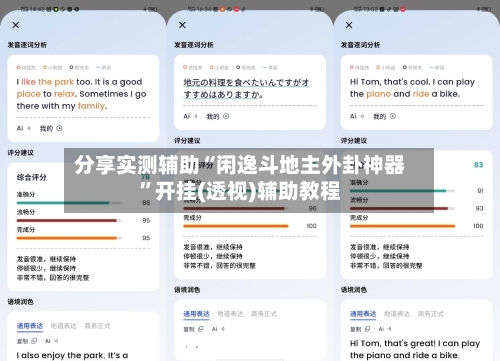This screenshot has width=500, height=361.
Task: Tap Ai speaker icon above 'I also enjoy the park'
Action: tap(56, 341)
